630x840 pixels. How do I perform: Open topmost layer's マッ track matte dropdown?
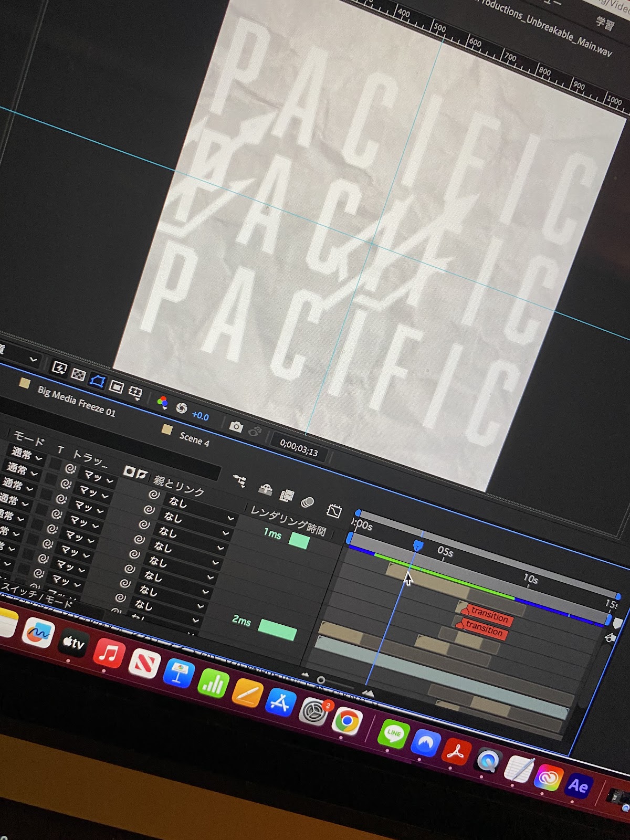pos(99,478)
